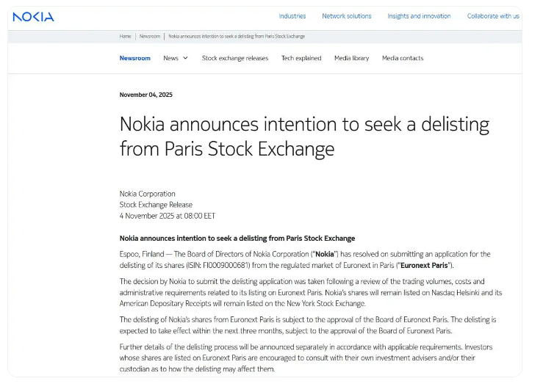The width and height of the screenshot is (543, 392).
Task: Open the Media library tab
Action: [x=351, y=58]
